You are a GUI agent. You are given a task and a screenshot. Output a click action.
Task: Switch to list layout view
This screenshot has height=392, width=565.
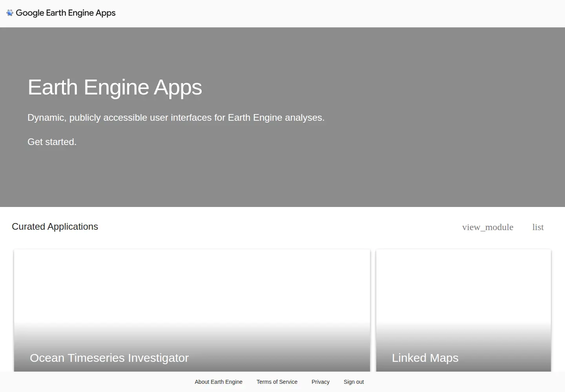(538, 227)
